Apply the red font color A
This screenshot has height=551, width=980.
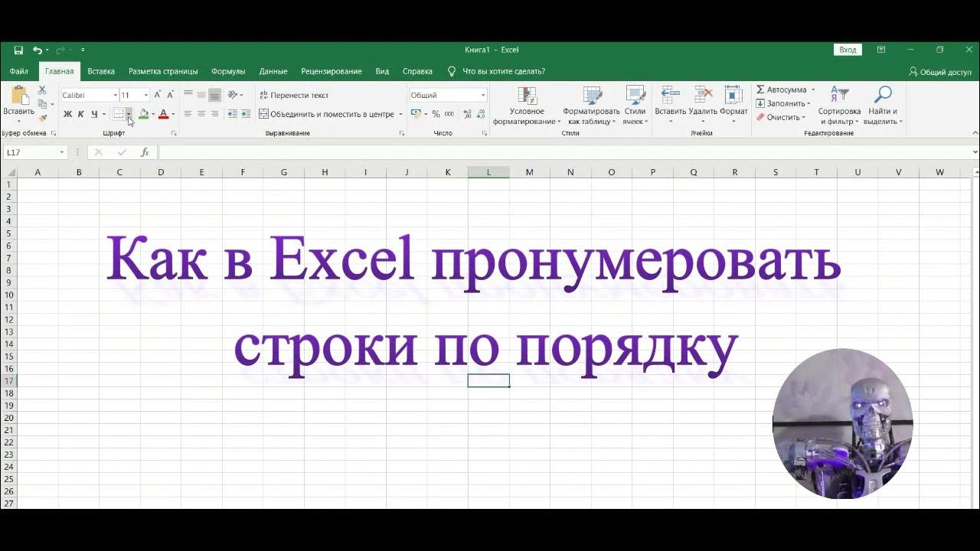163,114
